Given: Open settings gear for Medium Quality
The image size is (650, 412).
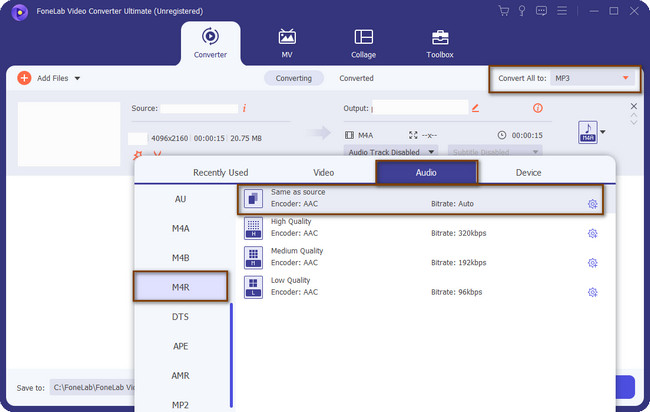Looking at the screenshot, I should pyautogui.click(x=592, y=263).
